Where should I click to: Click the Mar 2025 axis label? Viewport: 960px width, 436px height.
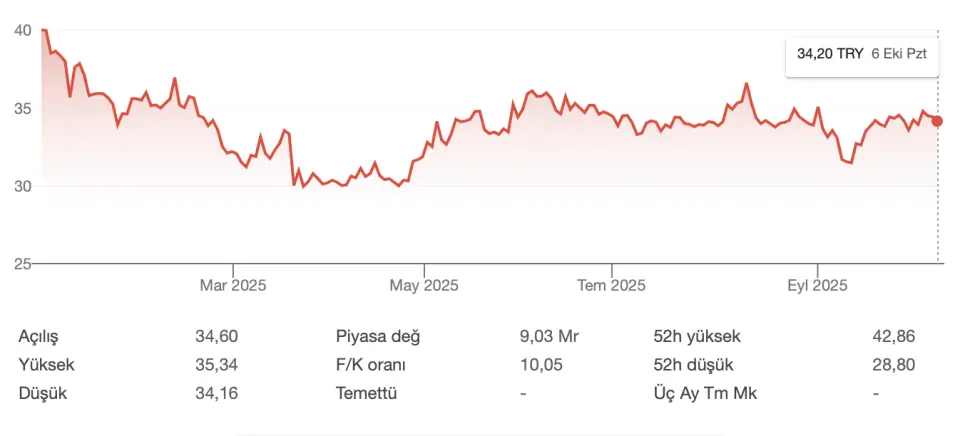click(233, 286)
